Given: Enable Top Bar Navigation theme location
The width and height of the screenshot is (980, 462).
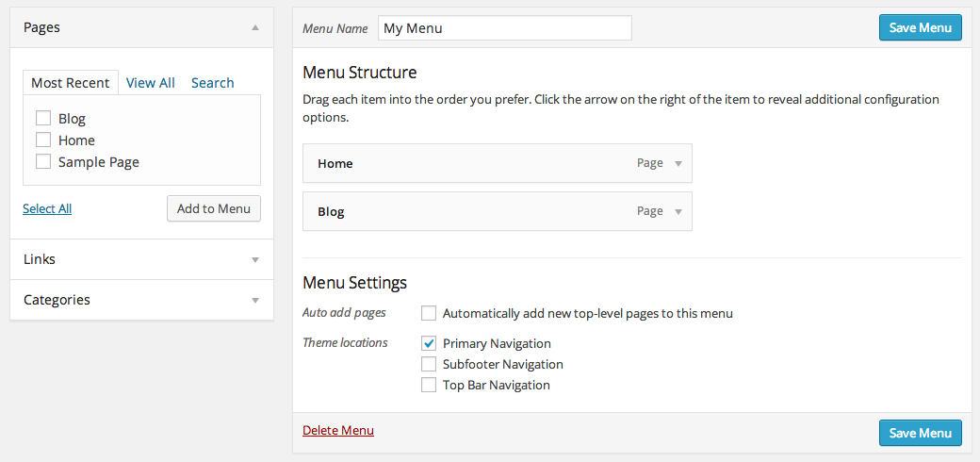Looking at the screenshot, I should tap(429, 385).
